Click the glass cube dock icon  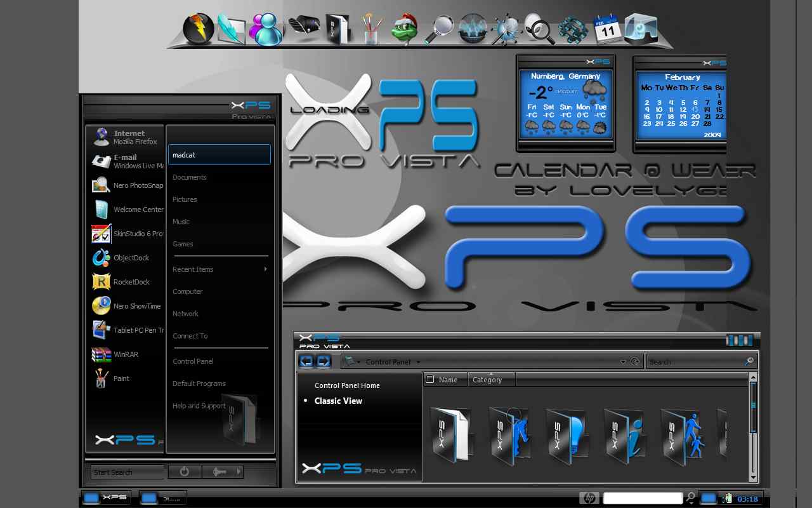click(x=640, y=29)
